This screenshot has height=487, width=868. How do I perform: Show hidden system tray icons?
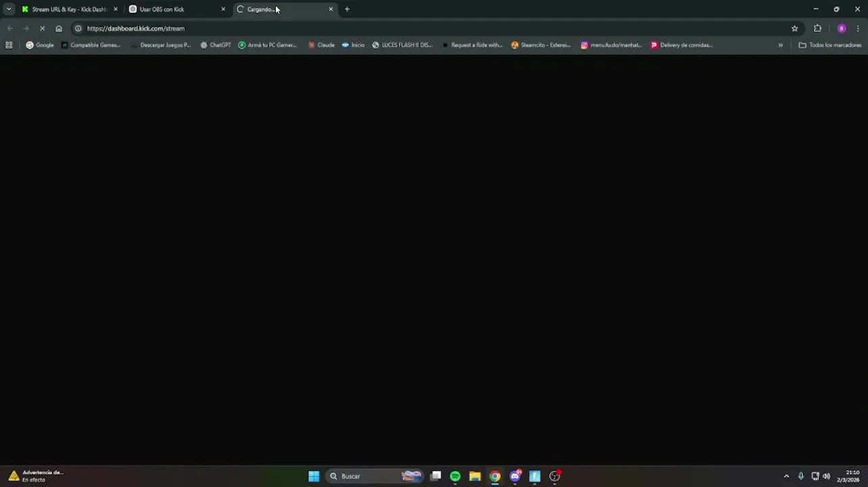click(786, 476)
